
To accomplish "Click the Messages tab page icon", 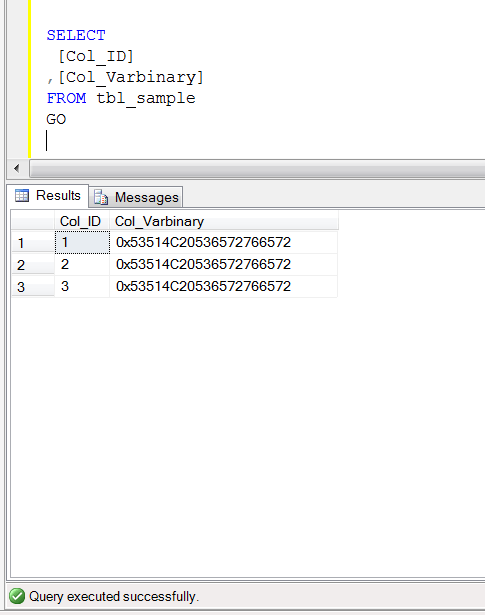I will click(x=101, y=197).
